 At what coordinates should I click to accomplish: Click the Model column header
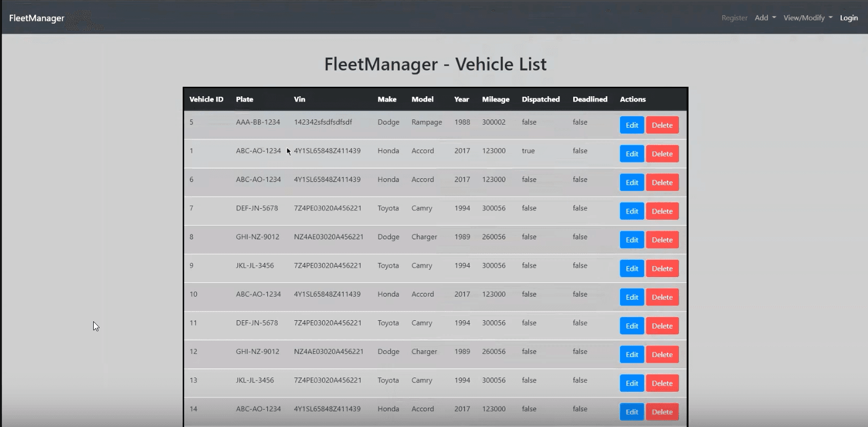pyautogui.click(x=423, y=99)
